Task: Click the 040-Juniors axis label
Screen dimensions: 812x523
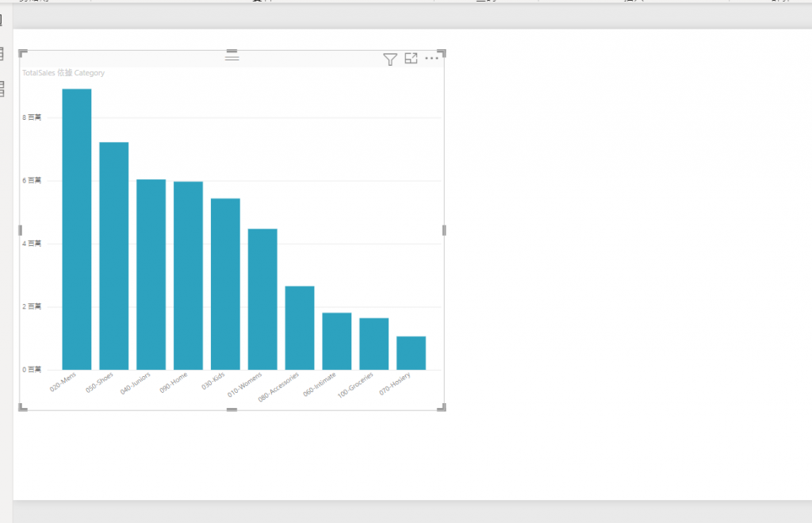Action: pos(135,383)
